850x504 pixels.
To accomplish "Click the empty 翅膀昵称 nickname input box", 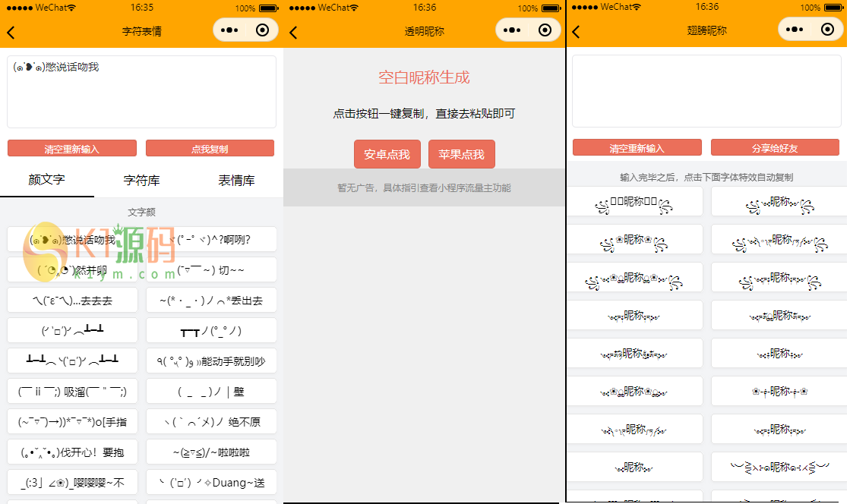I will [x=706, y=91].
